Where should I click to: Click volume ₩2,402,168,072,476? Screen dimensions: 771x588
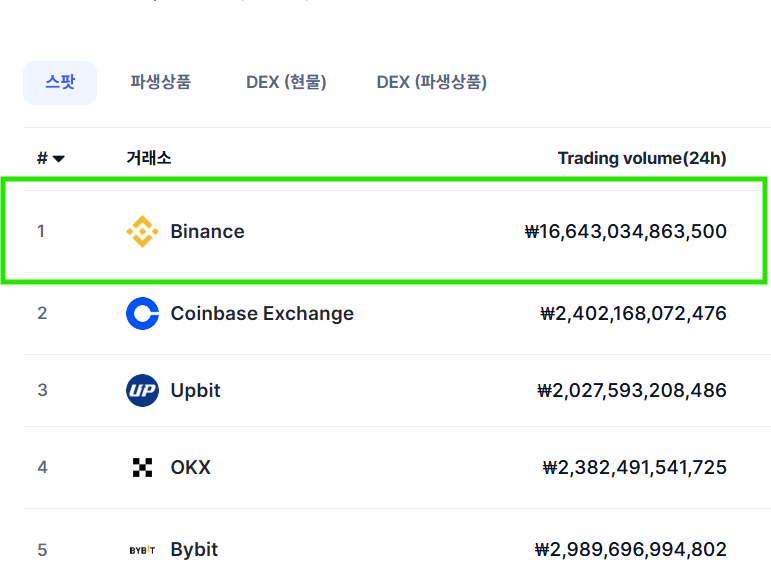[633, 314]
